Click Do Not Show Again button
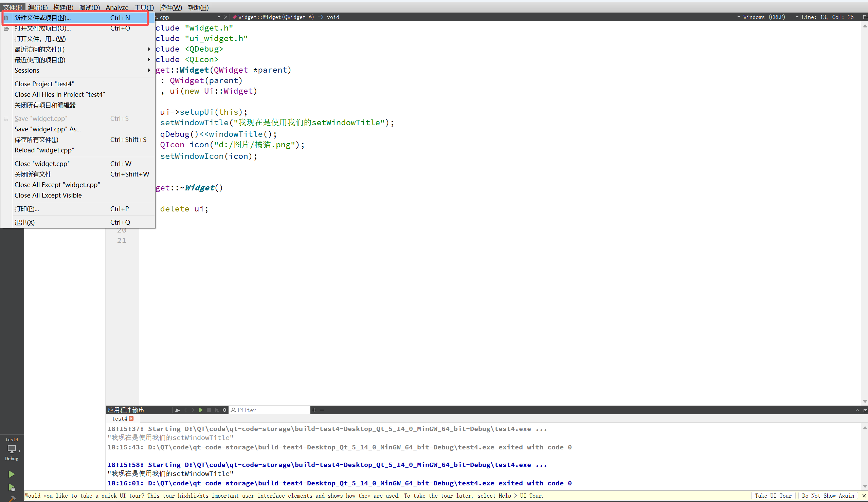The height and width of the screenshot is (502, 868). [x=828, y=496]
